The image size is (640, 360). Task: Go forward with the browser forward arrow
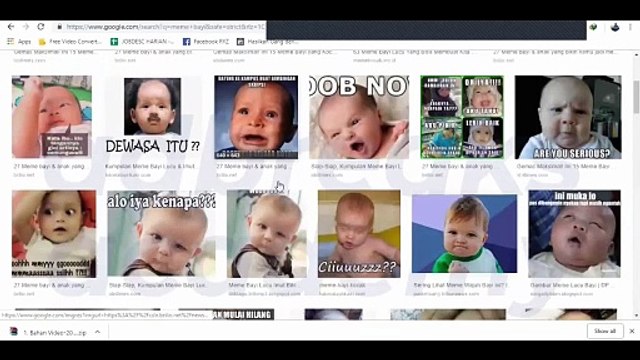(26, 27)
